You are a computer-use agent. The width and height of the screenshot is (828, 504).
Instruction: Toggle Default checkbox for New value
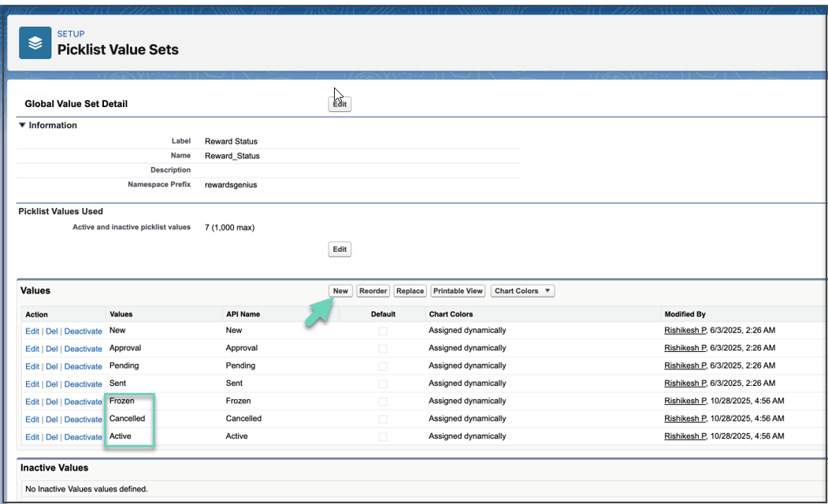click(383, 331)
